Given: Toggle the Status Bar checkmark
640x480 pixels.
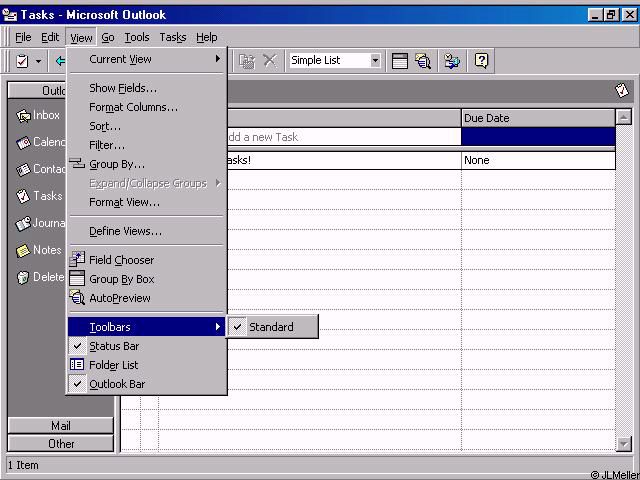Looking at the screenshot, I should 114,346.
